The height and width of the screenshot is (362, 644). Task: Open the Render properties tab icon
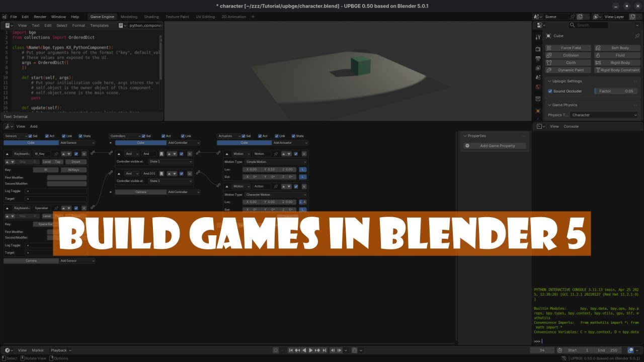coord(538,49)
